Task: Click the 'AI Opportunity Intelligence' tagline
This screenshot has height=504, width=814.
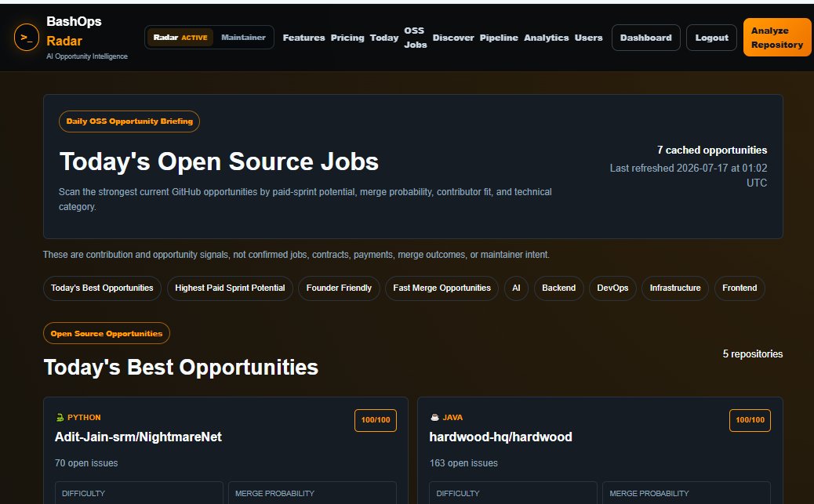Action: tap(87, 56)
